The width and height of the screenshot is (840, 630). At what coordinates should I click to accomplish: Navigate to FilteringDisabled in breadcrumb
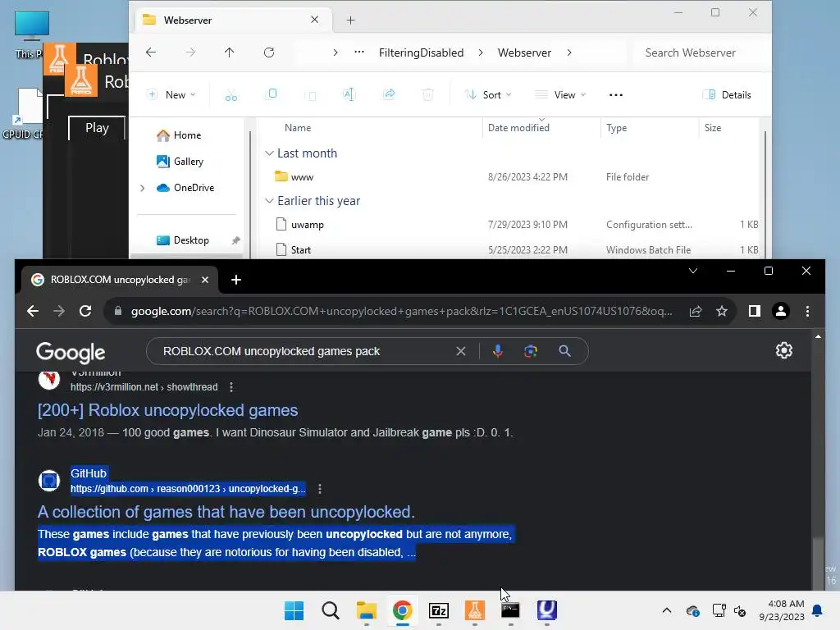tap(421, 52)
